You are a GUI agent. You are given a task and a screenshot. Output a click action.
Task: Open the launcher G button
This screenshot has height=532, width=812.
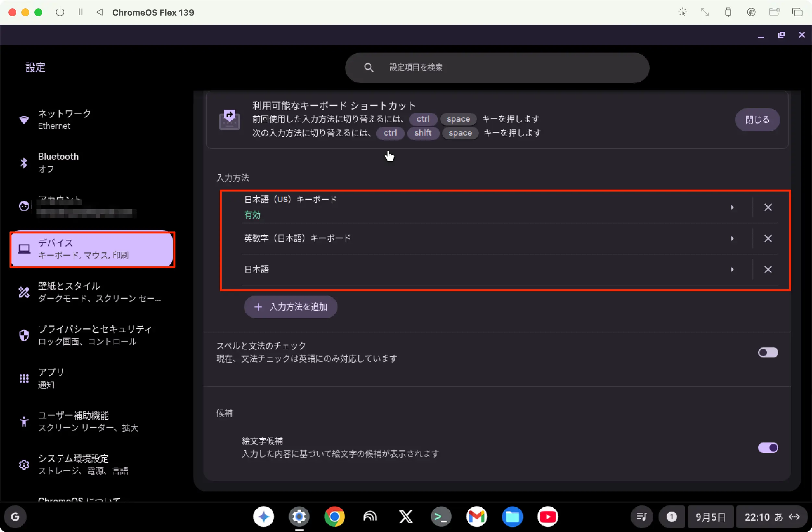15,517
